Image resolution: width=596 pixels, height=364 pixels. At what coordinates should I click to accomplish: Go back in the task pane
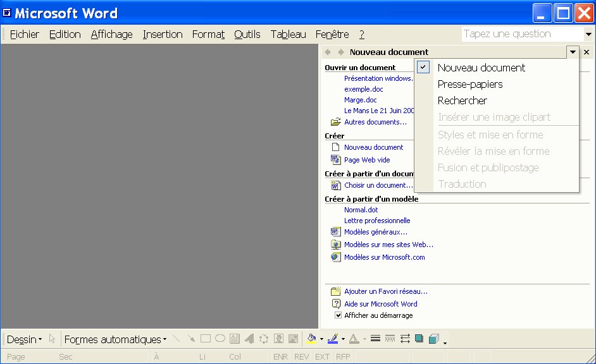[328, 52]
